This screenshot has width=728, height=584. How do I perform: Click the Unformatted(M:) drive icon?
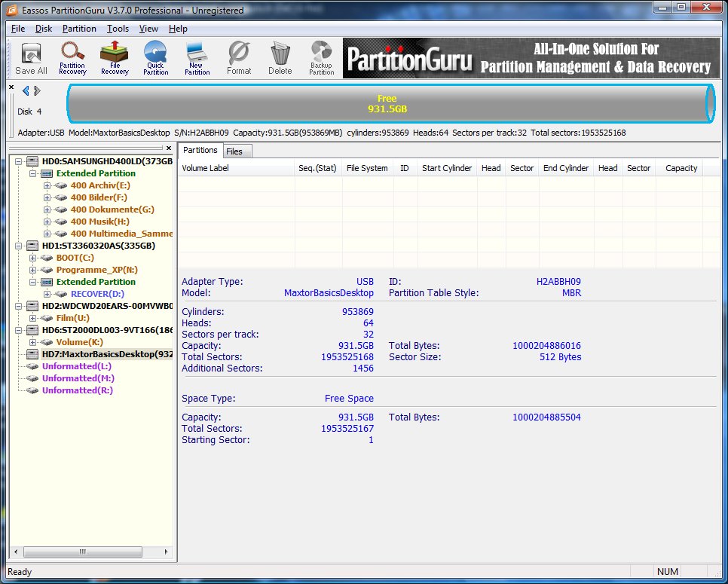coord(32,378)
